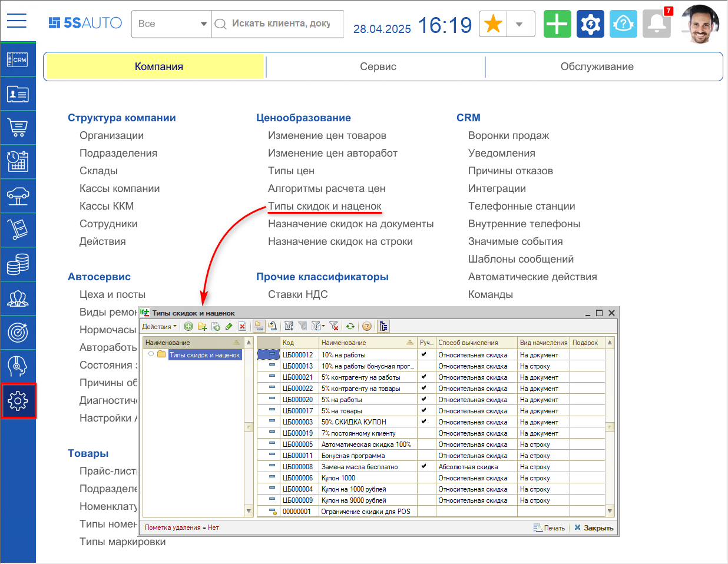The height and width of the screenshot is (564, 728).
Task: Open the search scope dropdown showing 'Все'
Action: [203, 24]
